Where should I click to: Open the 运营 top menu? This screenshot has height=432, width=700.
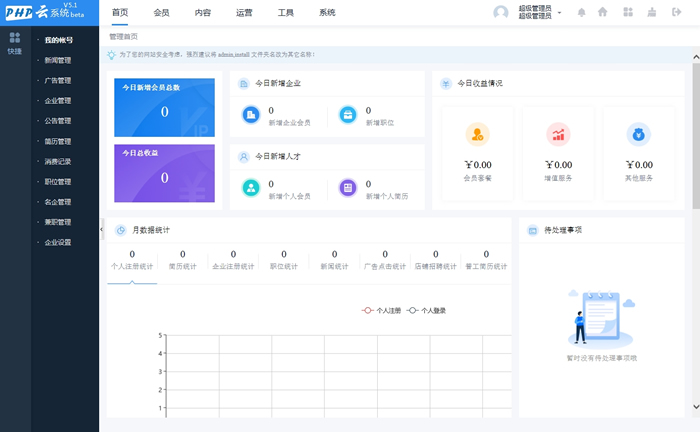tap(244, 12)
